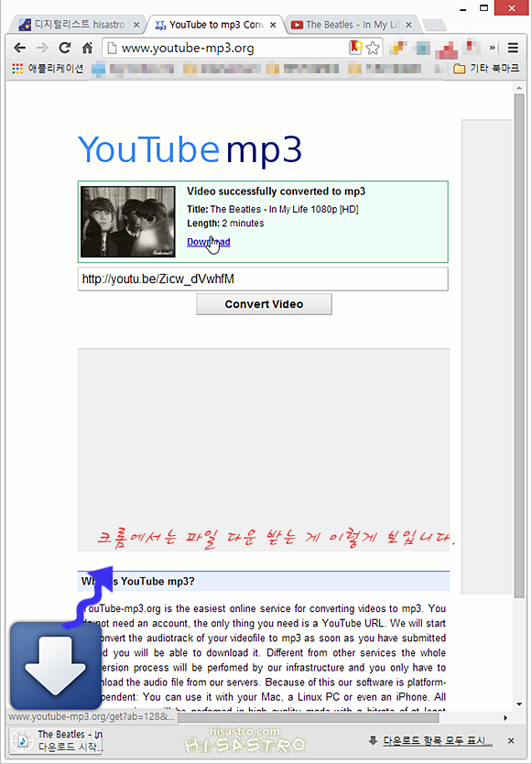This screenshot has width=532, height=764.
Task: Click the 'Video successfully converted to mp3' text
Action: click(277, 191)
